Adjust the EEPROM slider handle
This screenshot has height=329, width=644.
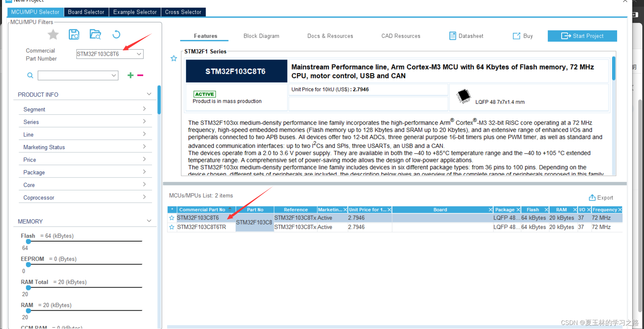[29, 264]
